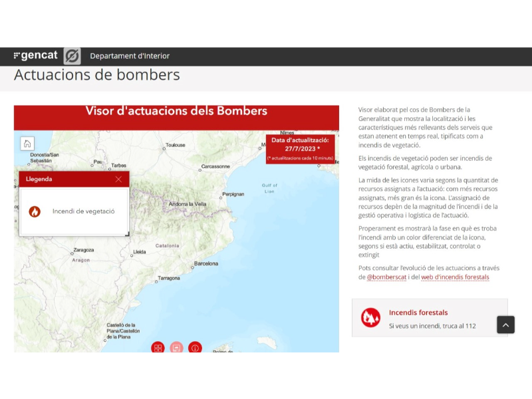Screen dimensions: 532x399
Task: Click the Incendi de vegetació flame icon
Action: pyautogui.click(x=35, y=211)
